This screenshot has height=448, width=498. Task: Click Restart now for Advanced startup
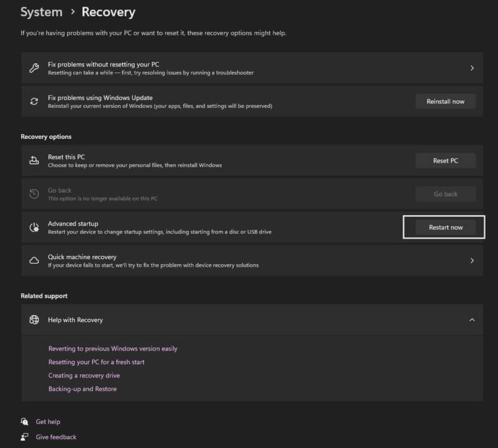[446, 227]
